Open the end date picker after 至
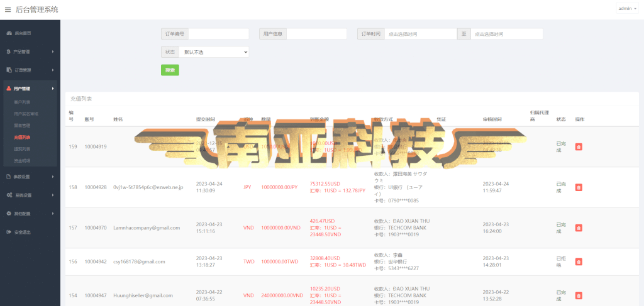This screenshot has height=306, width=644. pos(507,34)
